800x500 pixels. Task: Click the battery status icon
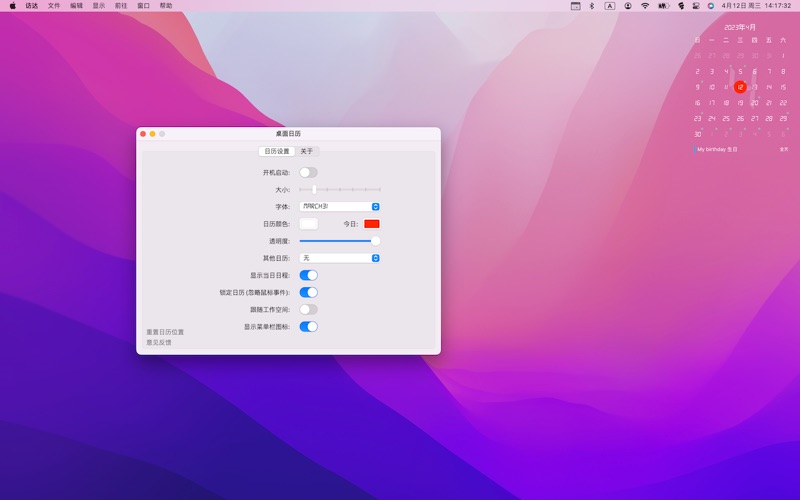pyautogui.click(x=663, y=6)
